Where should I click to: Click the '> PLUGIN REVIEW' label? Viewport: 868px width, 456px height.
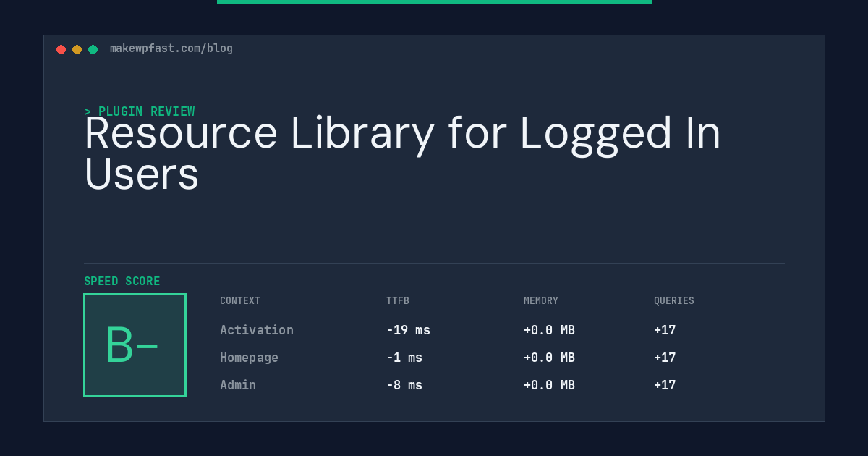point(140,111)
